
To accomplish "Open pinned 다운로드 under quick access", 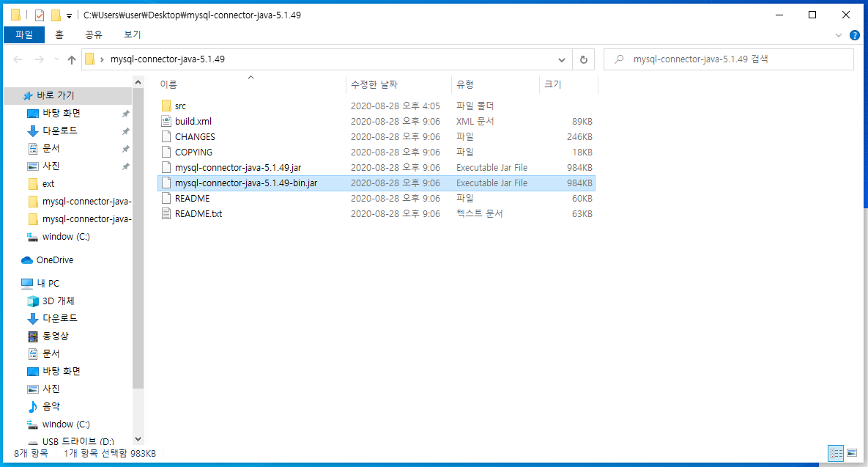I will click(x=60, y=131).
